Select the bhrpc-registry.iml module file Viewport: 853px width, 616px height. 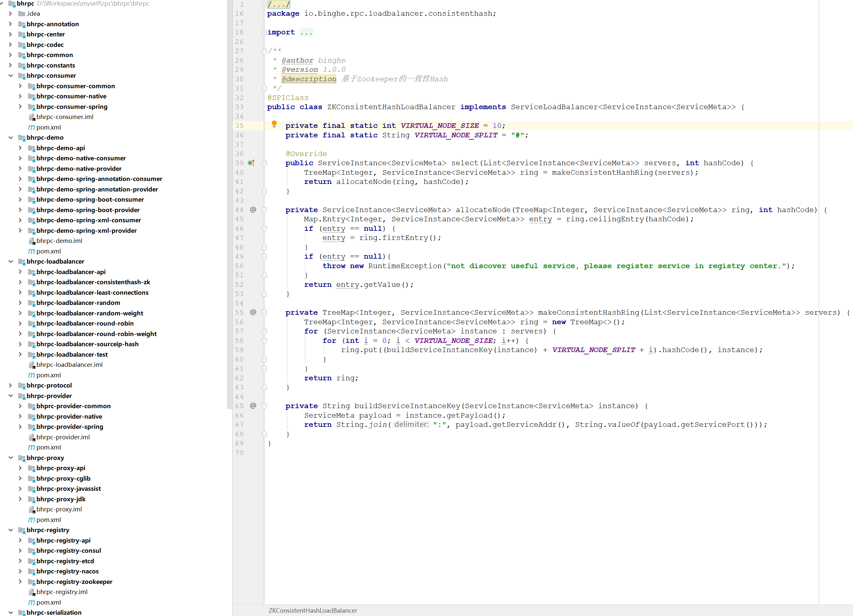(62, 592)
